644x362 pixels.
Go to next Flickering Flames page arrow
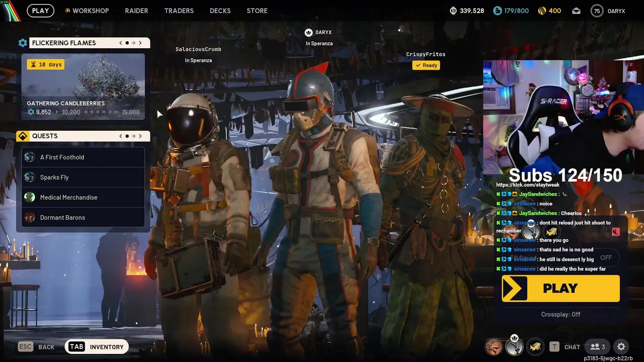[140, 43]
